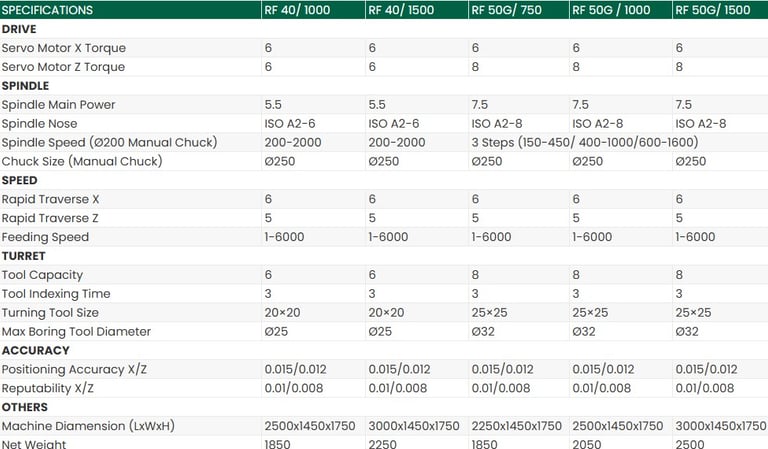Click Ø25 boring diameter under RF 40/ 1500

point(380,331)
